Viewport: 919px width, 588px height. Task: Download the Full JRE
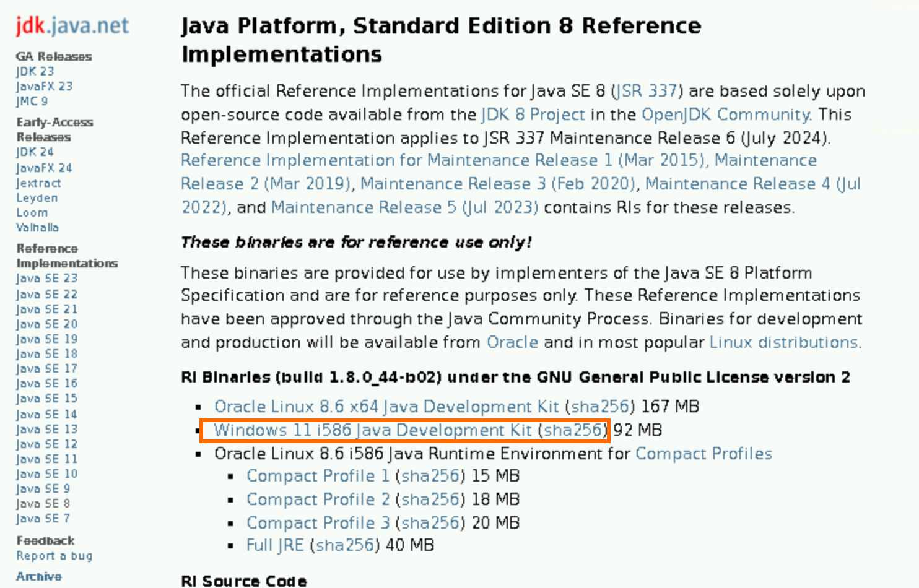point(275,545)
